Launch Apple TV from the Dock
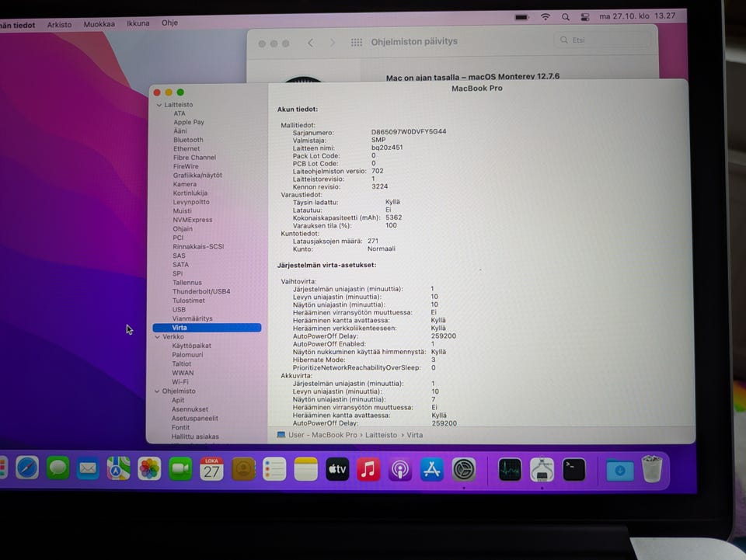The width and height of the screenshot is (746, 560). point(337,469)
